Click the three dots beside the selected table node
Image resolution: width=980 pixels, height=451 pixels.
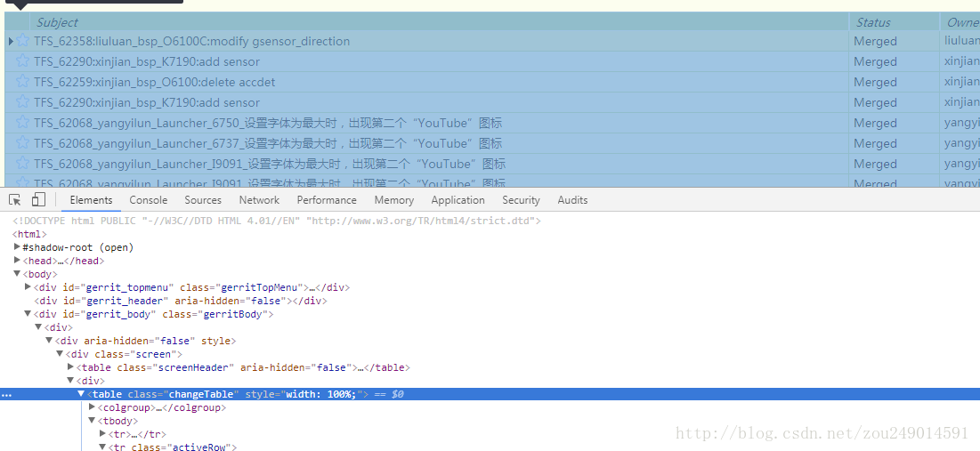(x=5, y=395)
